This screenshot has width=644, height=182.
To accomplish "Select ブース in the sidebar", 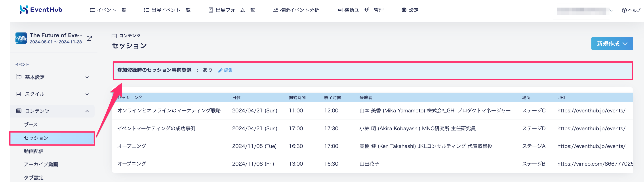I will click(31, 125).
